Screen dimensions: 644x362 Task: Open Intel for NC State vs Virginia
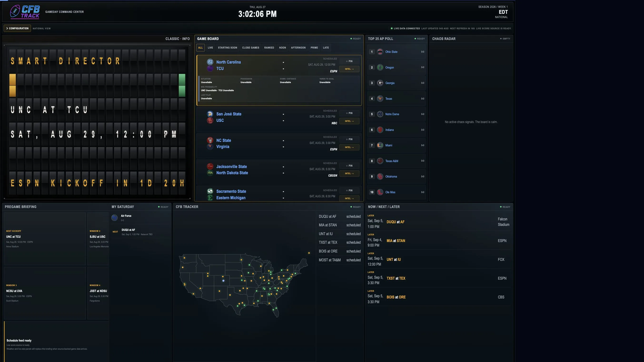[349, 147]
